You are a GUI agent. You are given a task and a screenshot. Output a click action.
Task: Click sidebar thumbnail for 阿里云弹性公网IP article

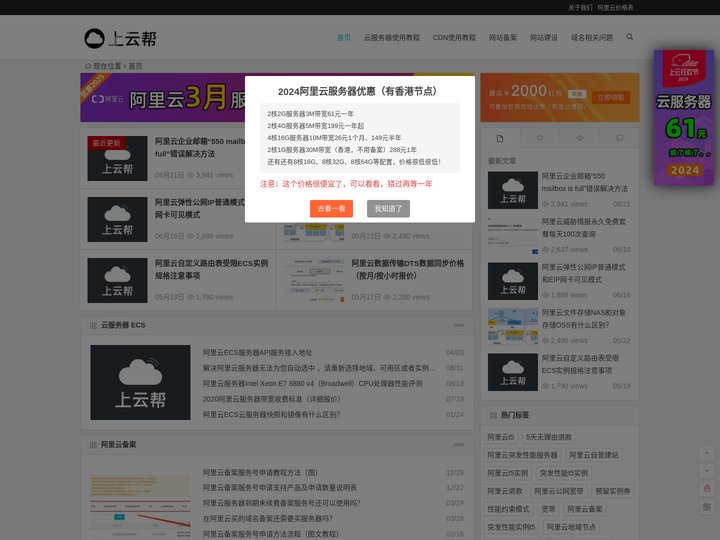pyautogui.click(x=512, y=281)
